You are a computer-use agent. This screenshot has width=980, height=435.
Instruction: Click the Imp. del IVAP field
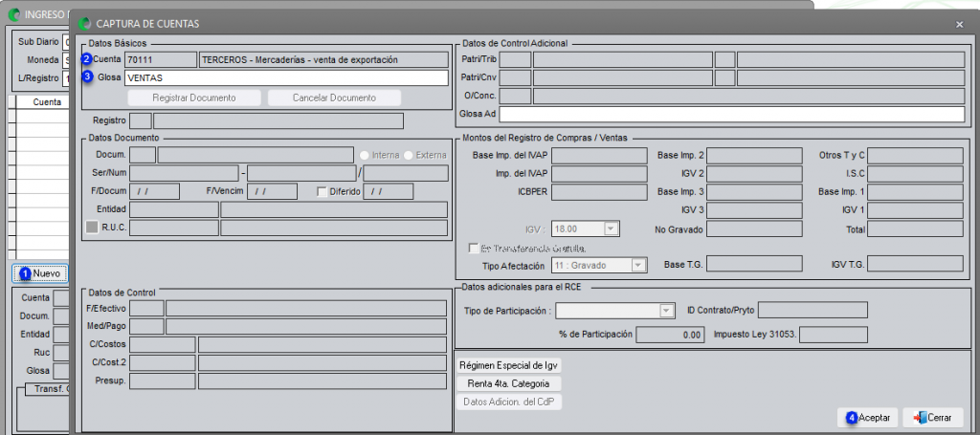point(599,173)
